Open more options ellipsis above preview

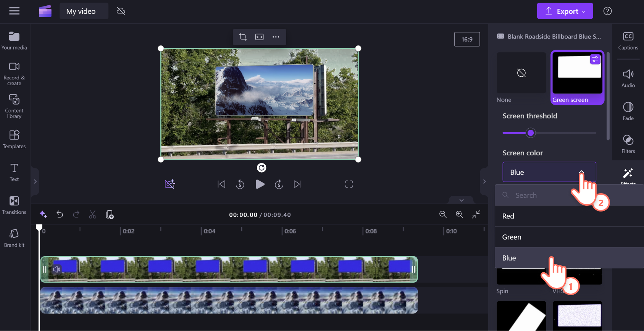click(276, 37)
